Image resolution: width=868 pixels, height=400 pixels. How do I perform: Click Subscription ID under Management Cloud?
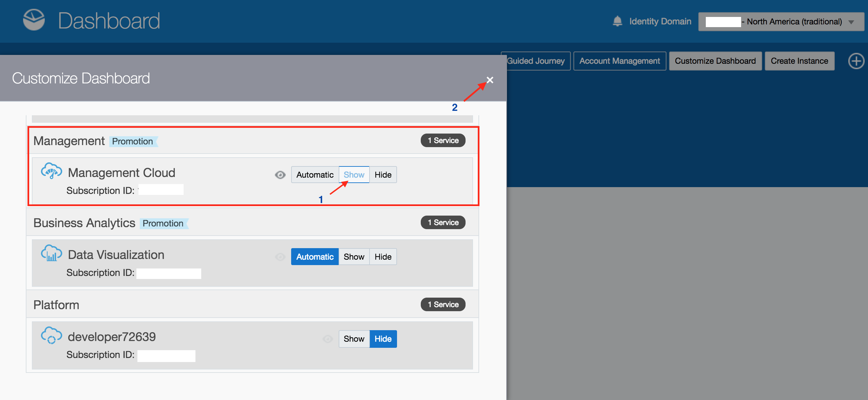click(100, 191)
